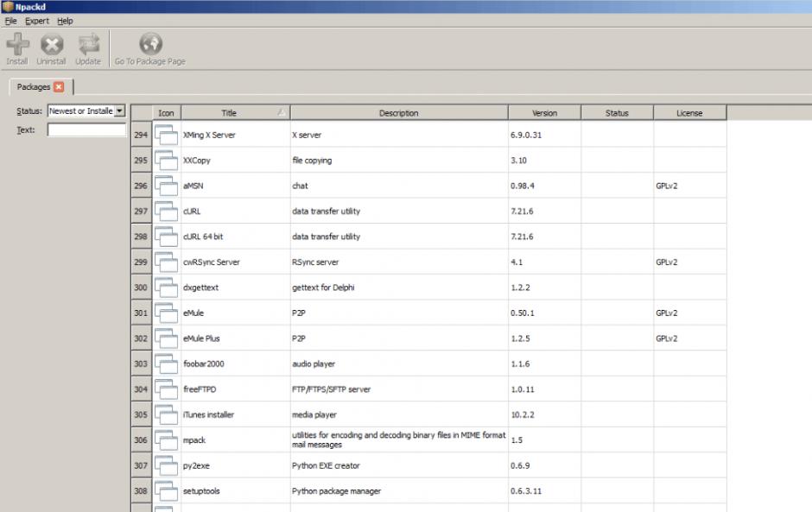Click the 'audio player' description cell
The image size is (812, 512).
point(399,363)
